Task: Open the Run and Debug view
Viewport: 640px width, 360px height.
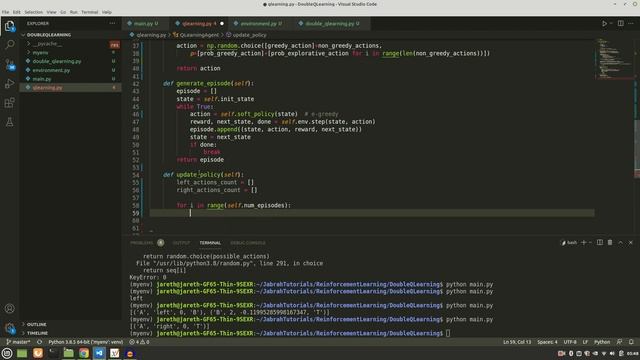Action: coord(9,84)
